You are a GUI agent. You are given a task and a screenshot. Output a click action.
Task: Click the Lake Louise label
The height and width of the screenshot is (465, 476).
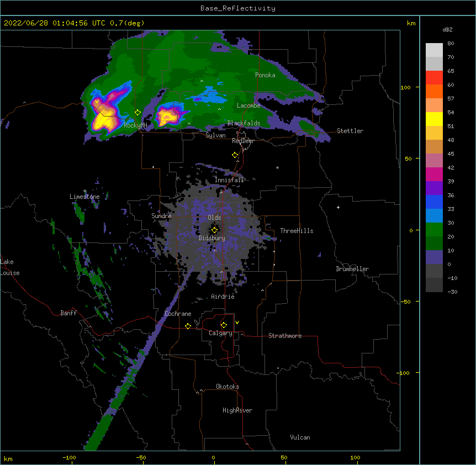point(9,267)
